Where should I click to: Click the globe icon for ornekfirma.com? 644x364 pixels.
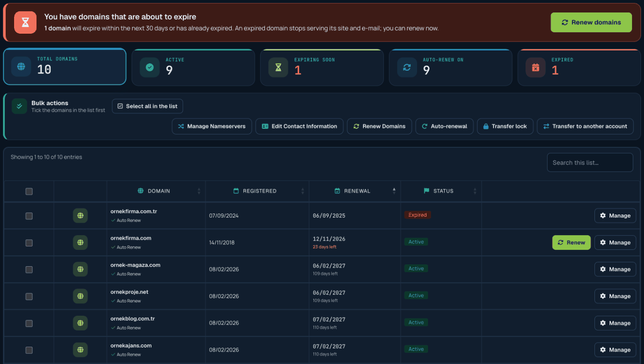(x=81, y=242)
